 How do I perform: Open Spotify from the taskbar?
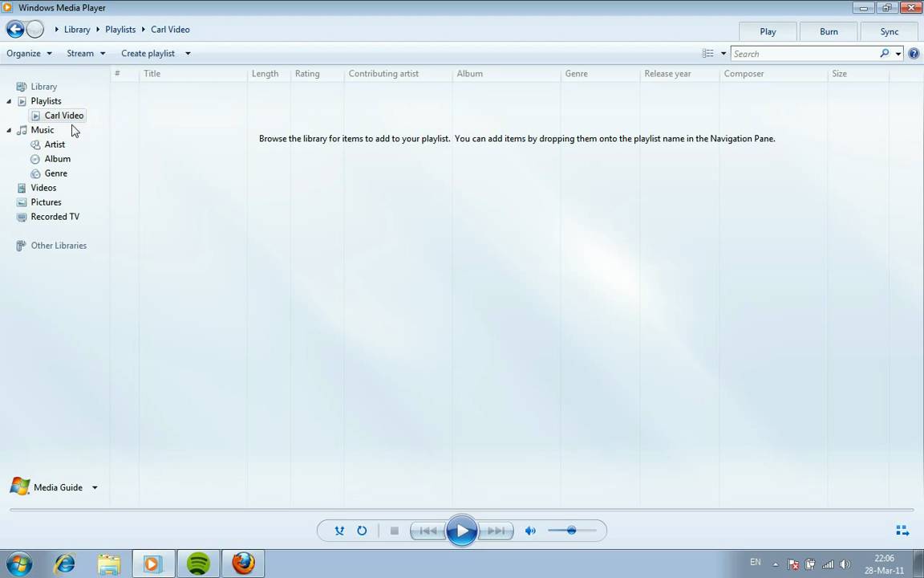coord(198,564)
